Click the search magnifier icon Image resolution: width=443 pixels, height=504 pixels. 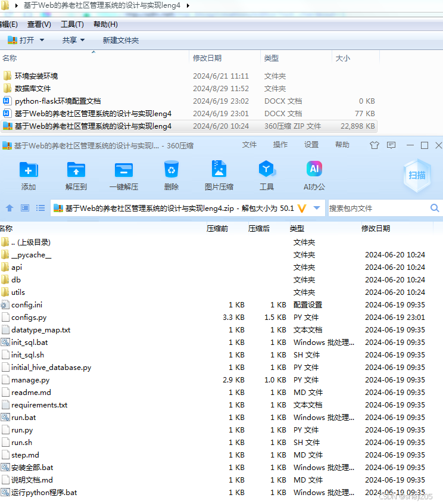coord(435,209)
